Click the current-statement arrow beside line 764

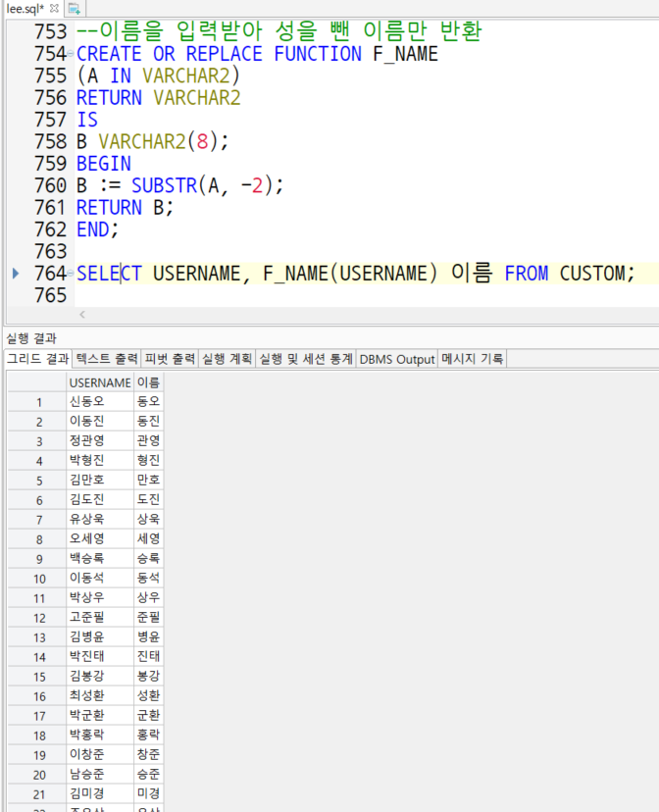pyautogui.click(x=16, y=274)
